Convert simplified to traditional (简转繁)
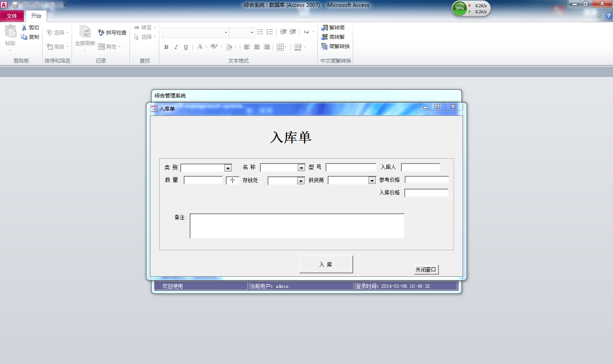 pyautogui.click(x=333, y=37)
